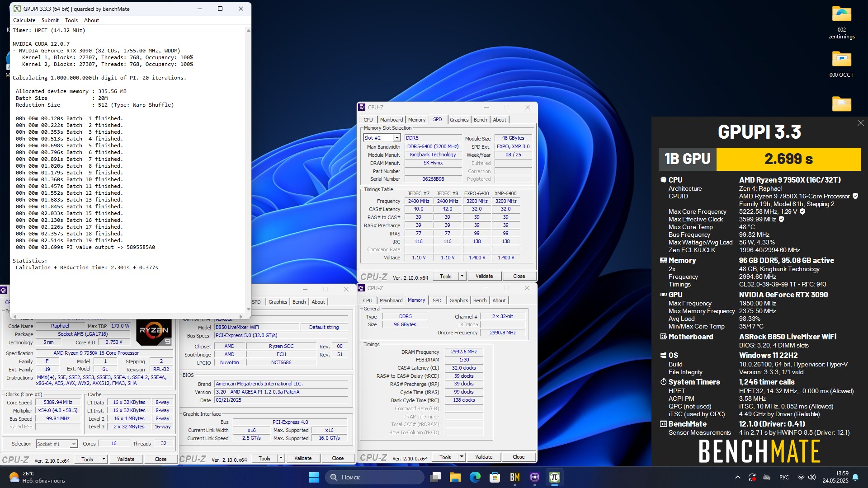Click the DRAM Frequency 2992.6 MHz value
868x488 pixels.
[464, 352]
